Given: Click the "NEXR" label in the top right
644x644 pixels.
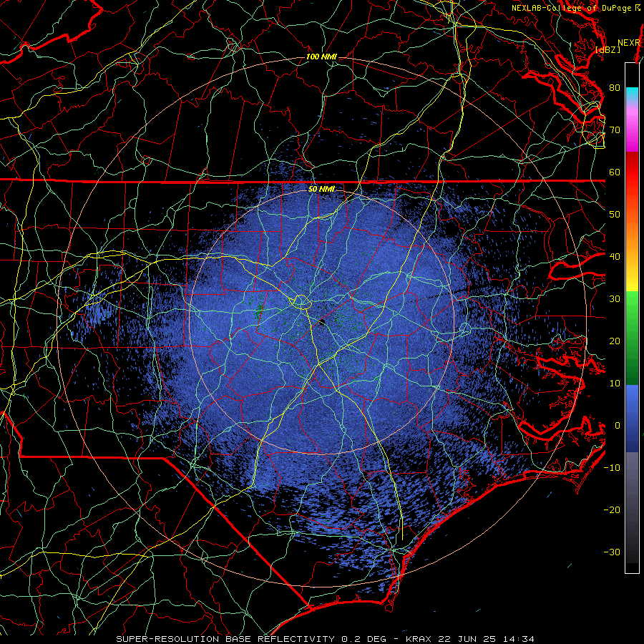Looking at the screenshot, I should click(629, 43).
